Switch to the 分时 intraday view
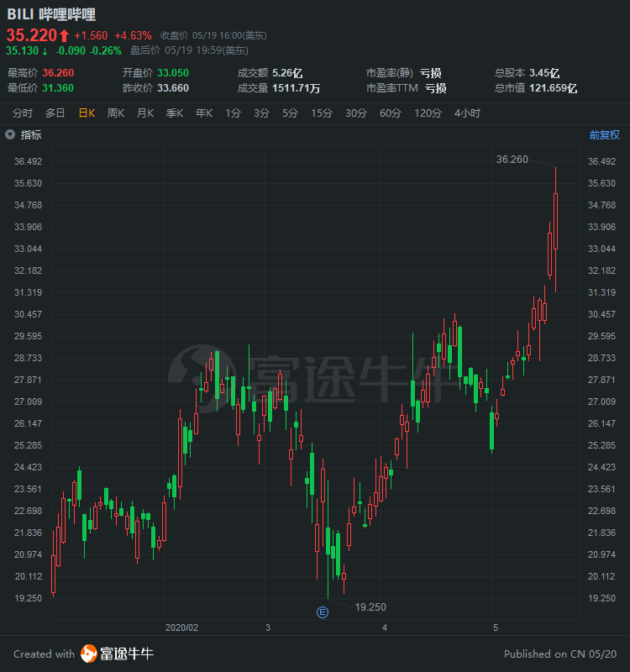The height and width of the screenshot is (672, 630). coord(23,113)
